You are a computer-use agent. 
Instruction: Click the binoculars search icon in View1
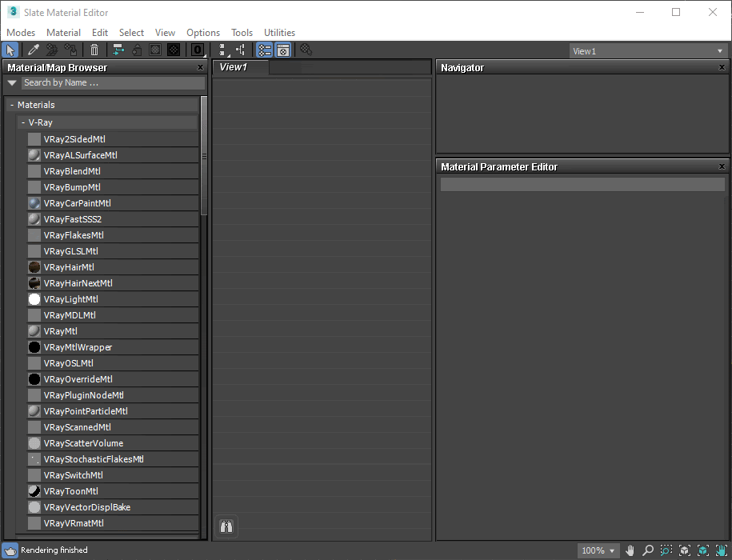[226, 526]
